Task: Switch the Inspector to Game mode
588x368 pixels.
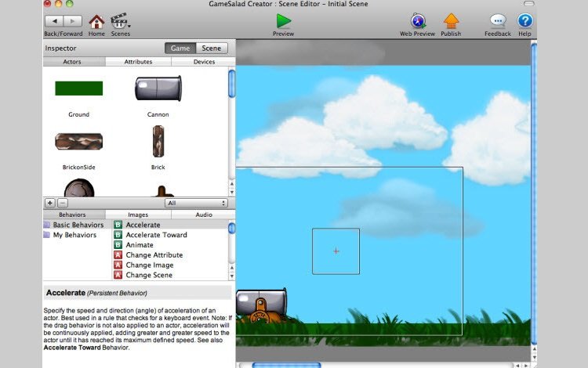Action: click(x=180, y=48)
